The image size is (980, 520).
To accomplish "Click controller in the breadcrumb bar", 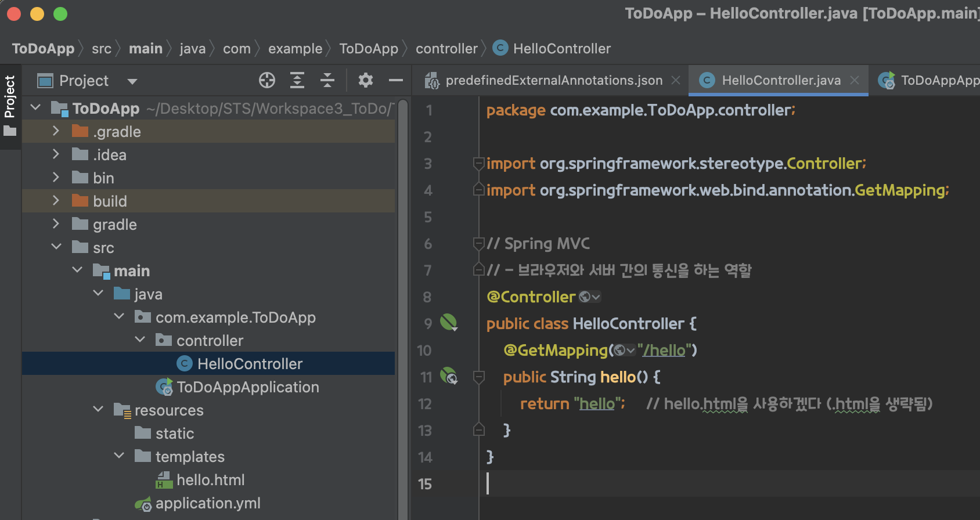I will [x=446, y=49].
